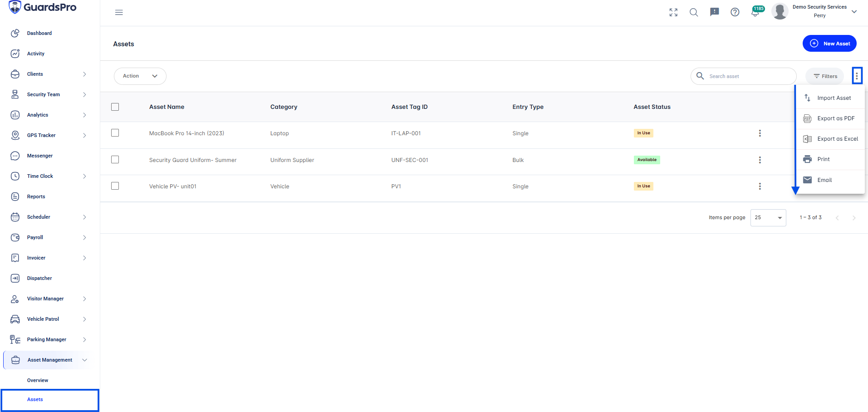Open the items per page dropdown
Viewport: 868px width, 412px height.
tap(768, 218)
